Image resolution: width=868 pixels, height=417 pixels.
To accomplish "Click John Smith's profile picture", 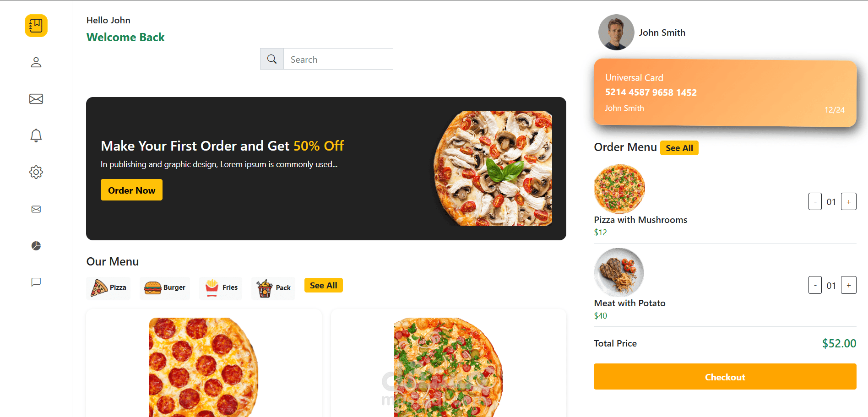I will (x=616, y=32).
